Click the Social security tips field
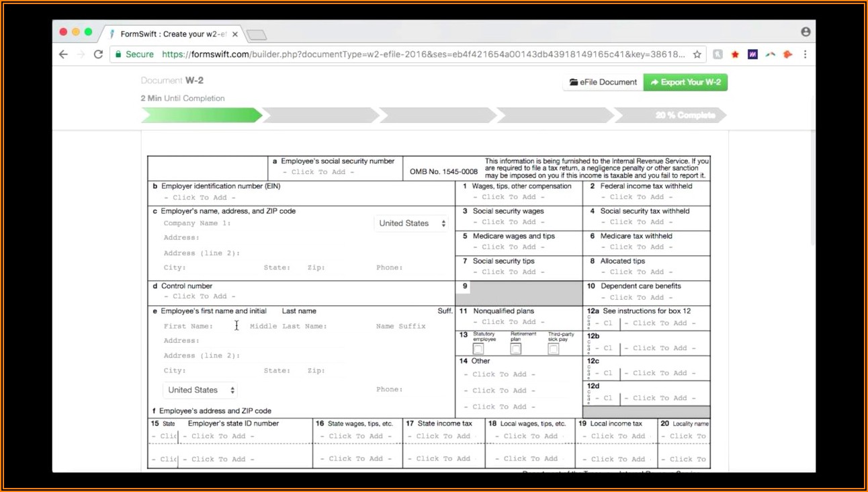Image resolution: width=868 pixels, height=492 pixels. [509, 272]
